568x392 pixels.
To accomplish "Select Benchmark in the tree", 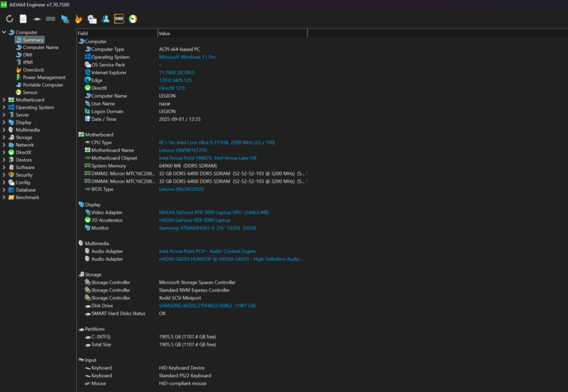I will tap(27, 198).
